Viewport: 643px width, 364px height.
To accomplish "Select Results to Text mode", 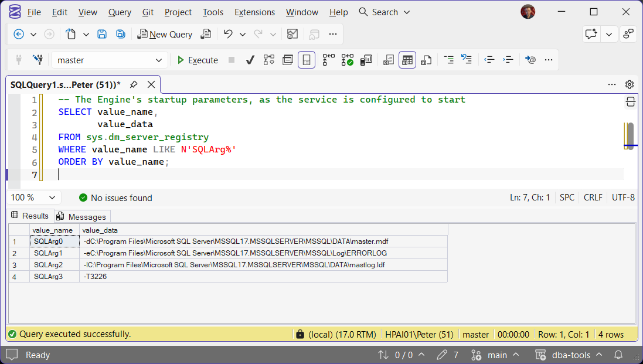I will point(389,60).
